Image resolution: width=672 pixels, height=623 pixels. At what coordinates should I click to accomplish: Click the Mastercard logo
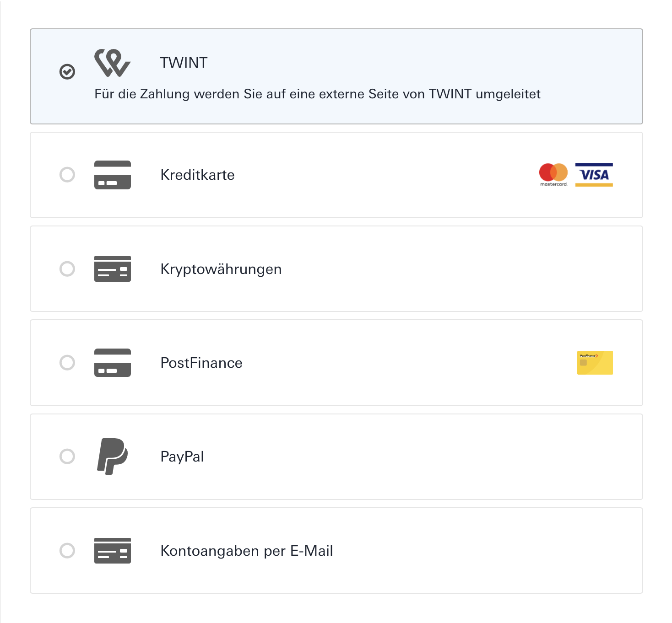tap(553, 175)
